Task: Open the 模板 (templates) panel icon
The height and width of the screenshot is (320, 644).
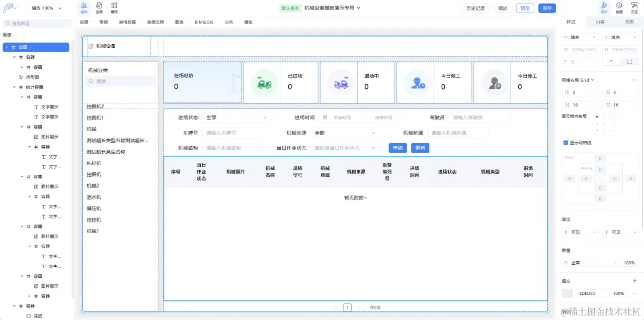Action: pos(113,6)
